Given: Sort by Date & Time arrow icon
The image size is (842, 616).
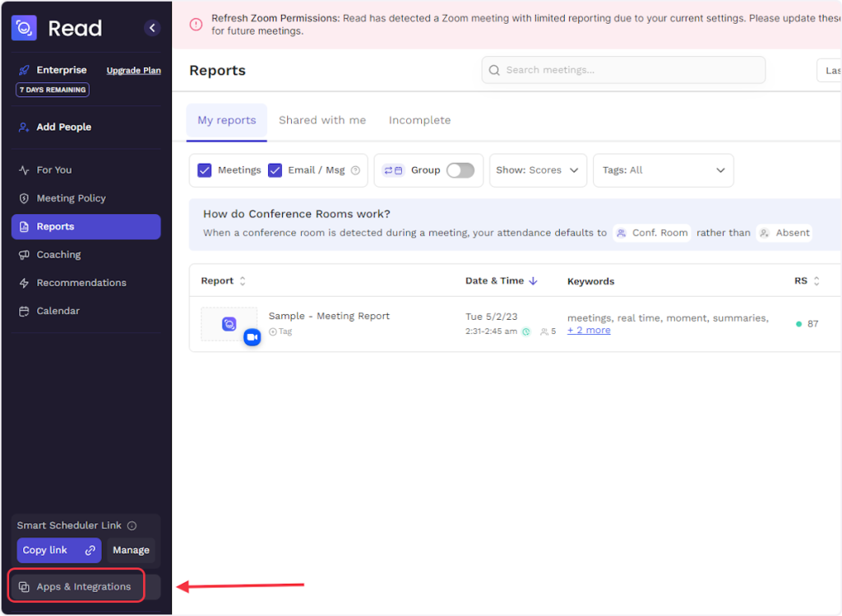Looking at the screenshot, I should pyautogui.click(x=533, y=280).
